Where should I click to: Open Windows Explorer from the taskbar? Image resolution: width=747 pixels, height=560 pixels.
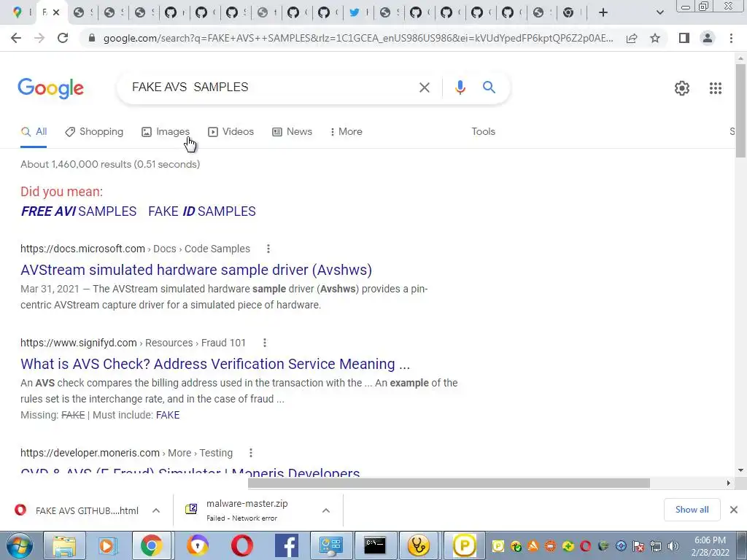(x=64, y=545)
